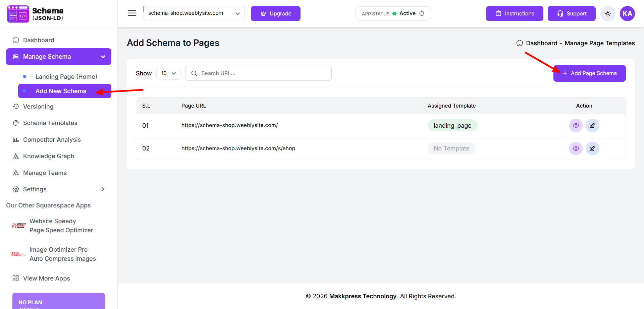
Task: Expand the Settings submenu
Action: coord(103,189)
